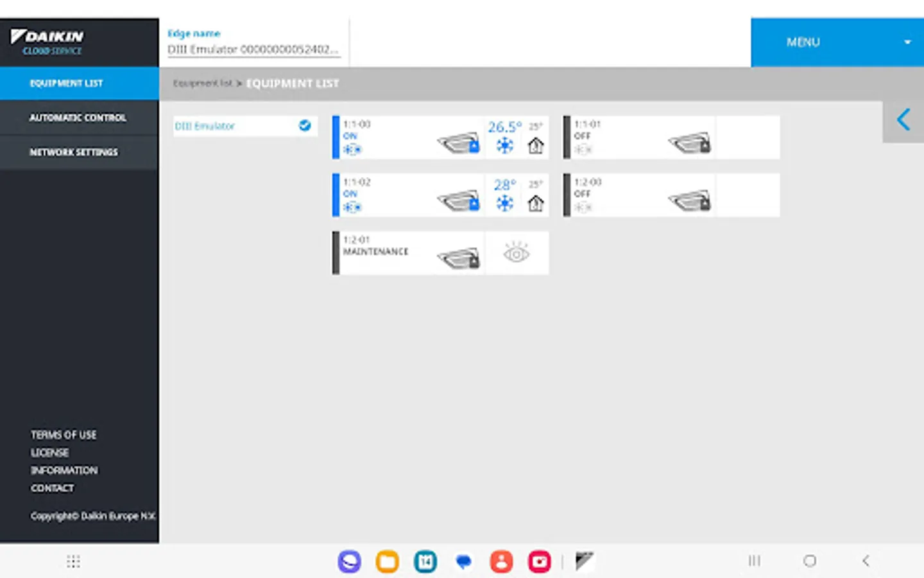Viewport: 924px width, 578px height.
Task: Open unit 1:2-01 MAINTENANCE card
Action: click(x=440, y=253)
